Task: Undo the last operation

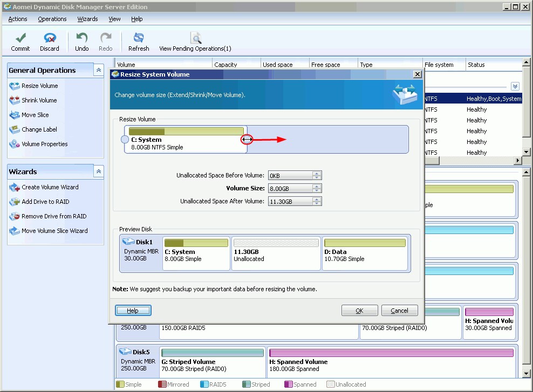Action: pyautogui.click(x=81, y=38)
